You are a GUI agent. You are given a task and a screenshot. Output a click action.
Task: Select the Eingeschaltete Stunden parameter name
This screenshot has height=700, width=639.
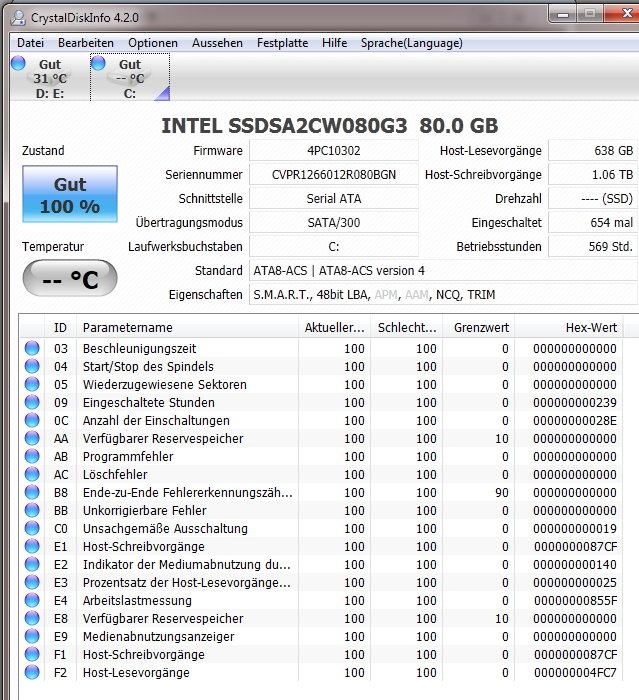(x=149, y=403)
